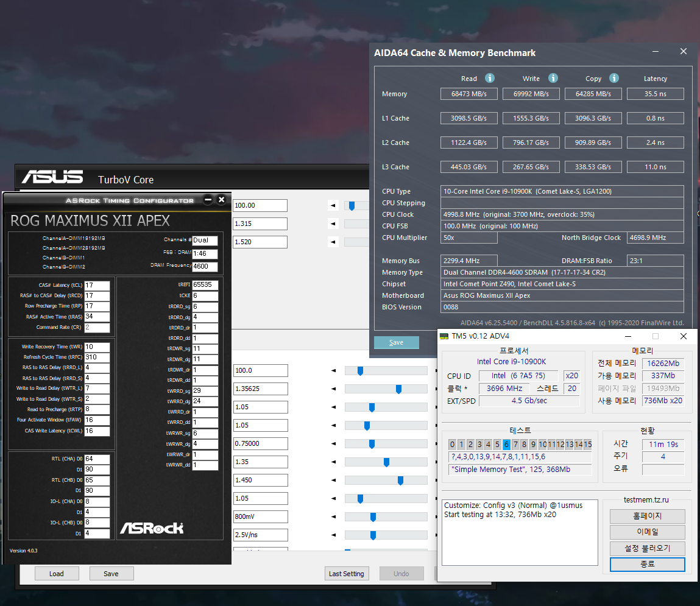Viewport: 700px width, 606px height.
Task: Click the Load button in TurboV Core
Action: coord(57,574)
